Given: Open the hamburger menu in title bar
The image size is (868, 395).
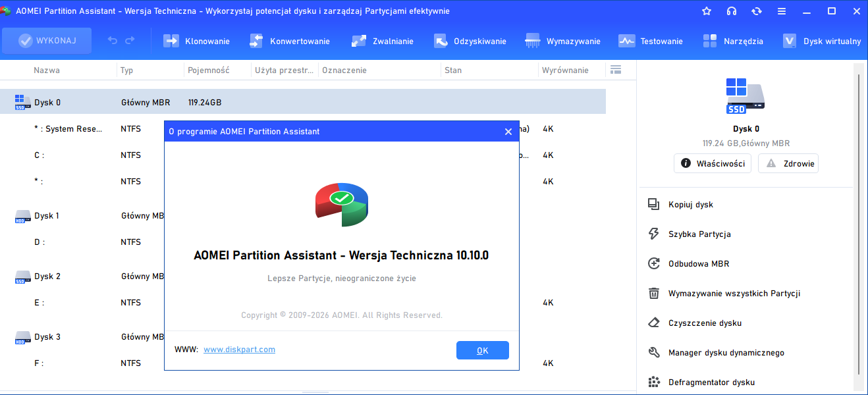Looking at the screenshot, I should tap(782, 11).
